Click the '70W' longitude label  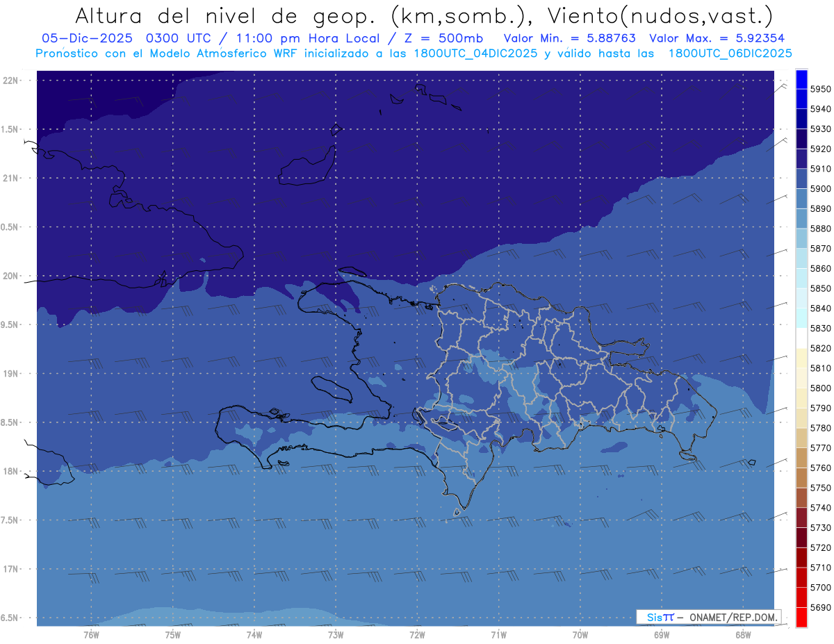(580, 634)
